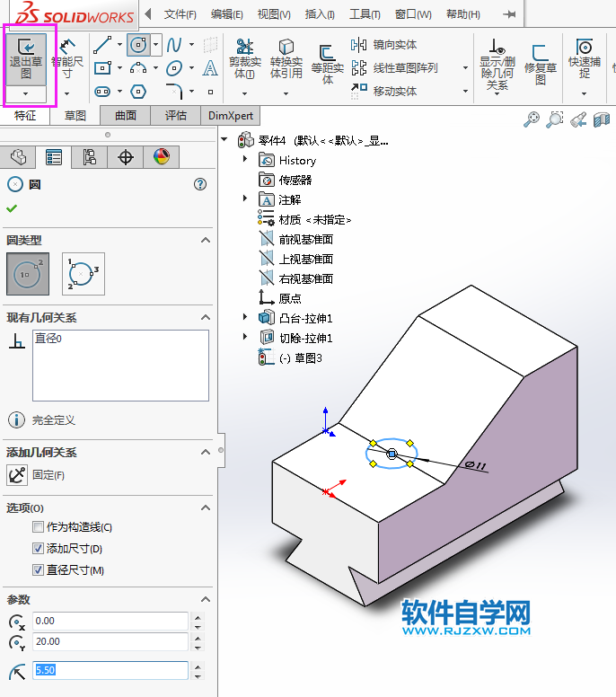Expand the Annotations (注解) tree node

(x=245, y=199)
